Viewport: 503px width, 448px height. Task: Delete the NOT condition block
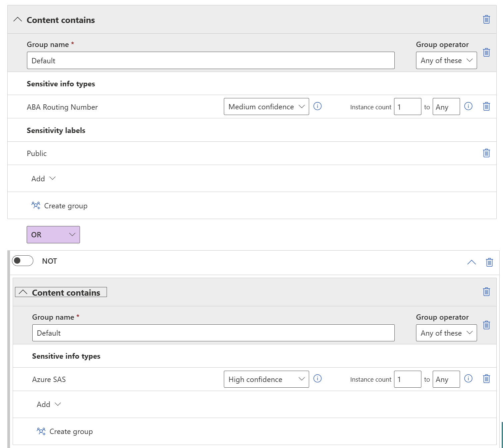[x=489, y=262]
